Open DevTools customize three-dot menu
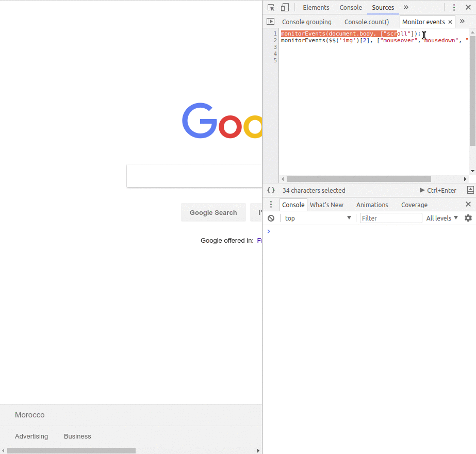Image resolution: width=476 pixels, height=454 pixels. [x=454, y=8]
